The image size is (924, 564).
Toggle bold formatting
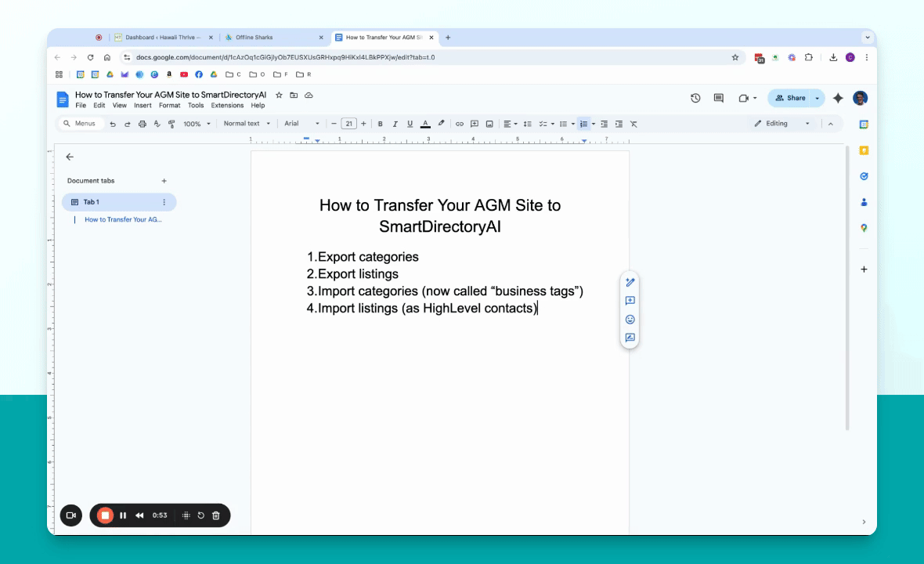[x=380, y=124]
